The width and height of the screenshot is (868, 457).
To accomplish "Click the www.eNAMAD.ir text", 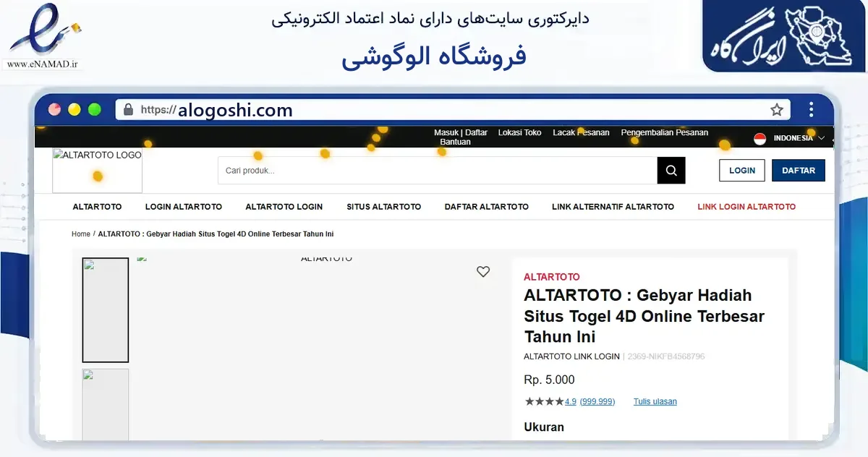I will point(41,64).
